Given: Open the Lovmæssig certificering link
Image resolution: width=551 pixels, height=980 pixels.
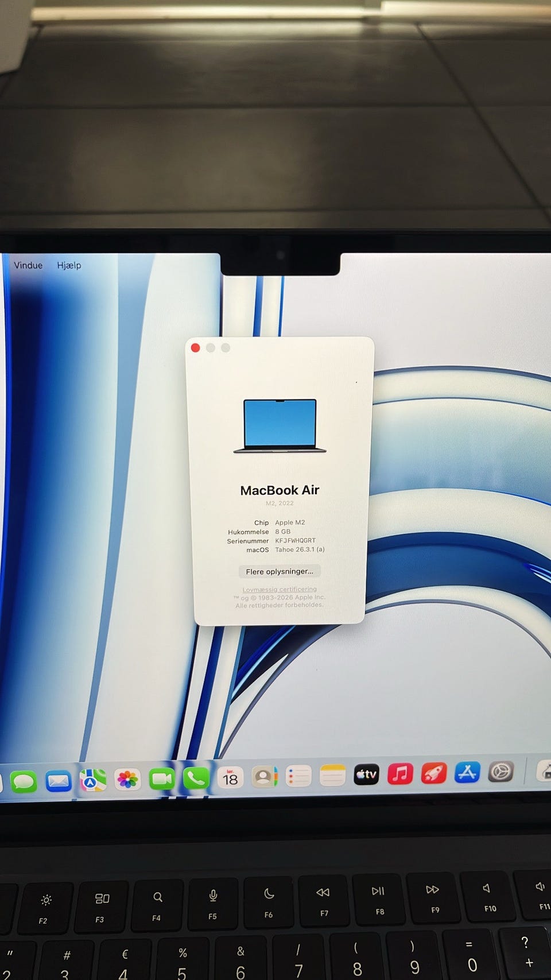Looking at the screenshot, I should [x=280, y=589].
